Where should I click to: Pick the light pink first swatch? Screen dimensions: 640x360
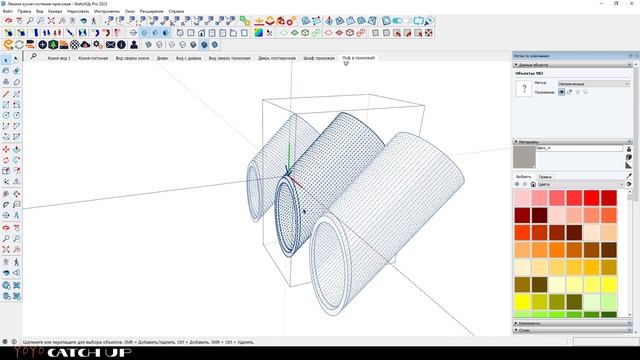[x=522, y=198]
